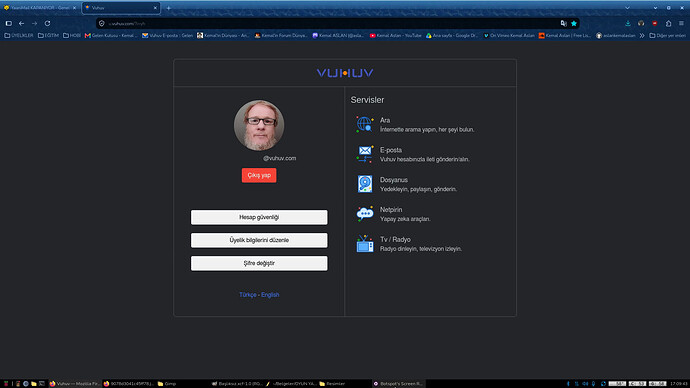690x388 pixels.
Task: Switch language to English
Action: click(270, 295)
